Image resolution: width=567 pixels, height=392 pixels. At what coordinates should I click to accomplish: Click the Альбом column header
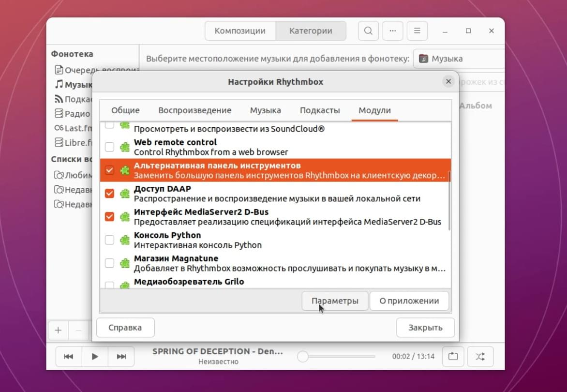(x=476, y=106)
